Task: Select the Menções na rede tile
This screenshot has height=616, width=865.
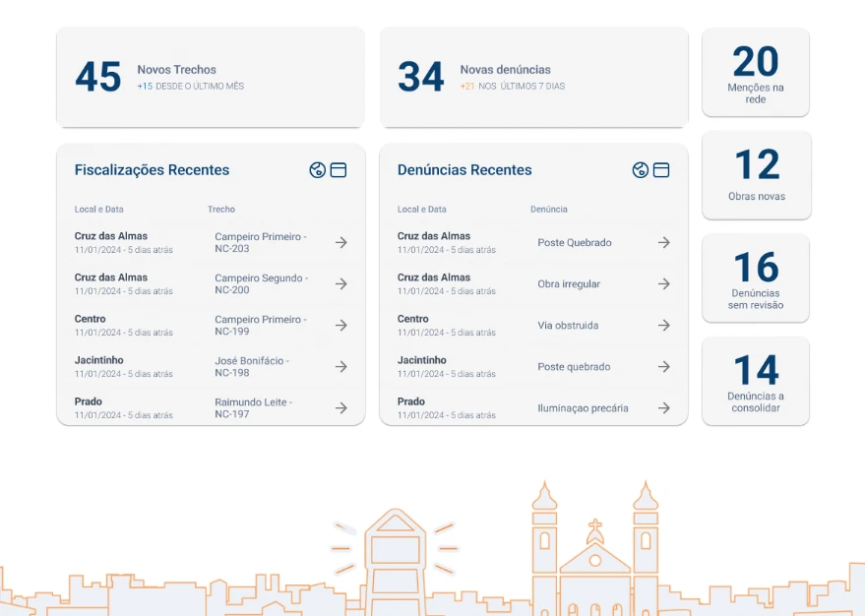Action: (x=755, y=73)
